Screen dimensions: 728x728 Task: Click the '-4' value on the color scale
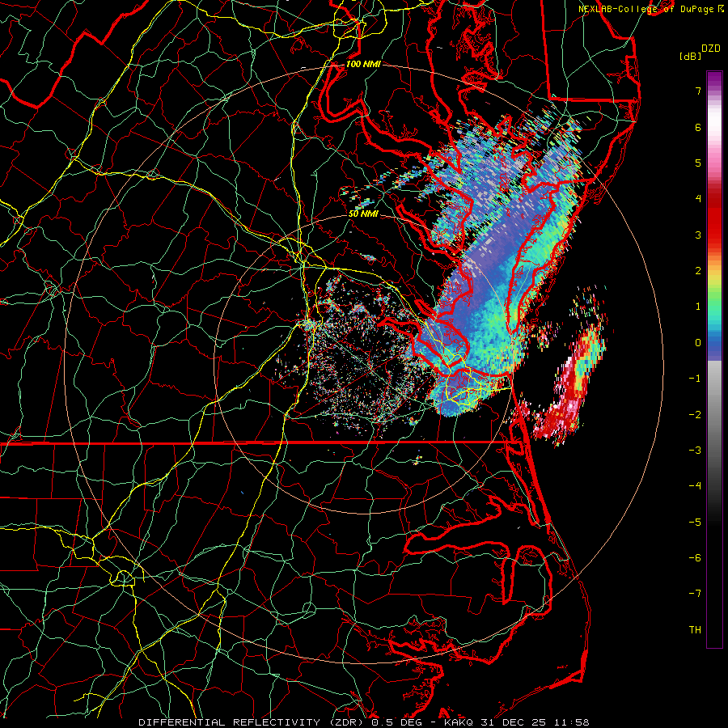point(695,486)
